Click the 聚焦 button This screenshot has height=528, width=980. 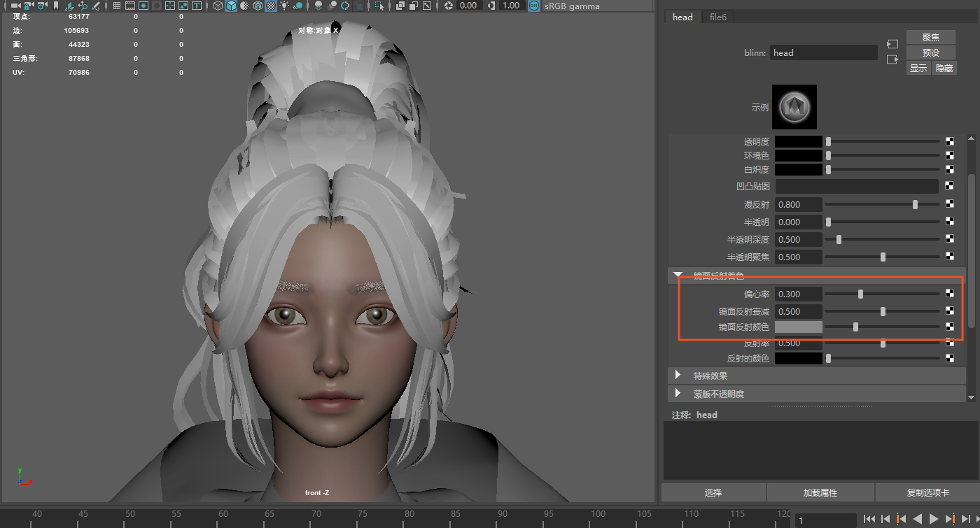930,37
